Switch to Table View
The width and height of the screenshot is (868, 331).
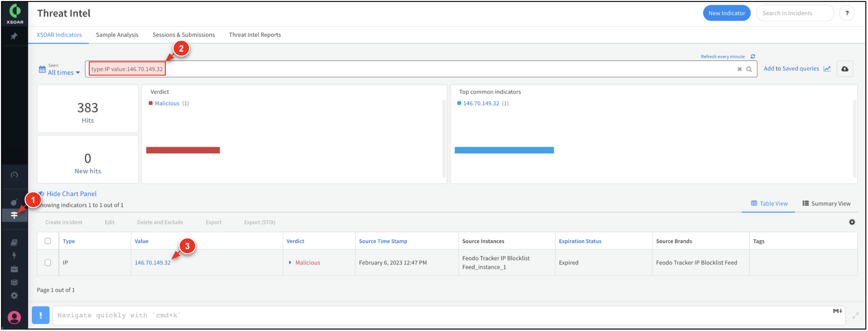pyautogui.click(x=770, y=204)
